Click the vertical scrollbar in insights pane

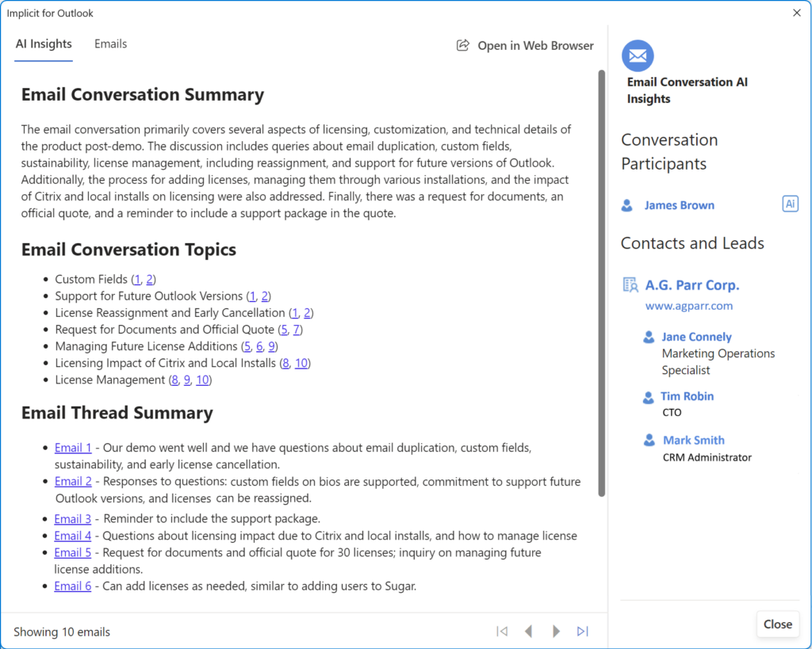pos(602,277)
